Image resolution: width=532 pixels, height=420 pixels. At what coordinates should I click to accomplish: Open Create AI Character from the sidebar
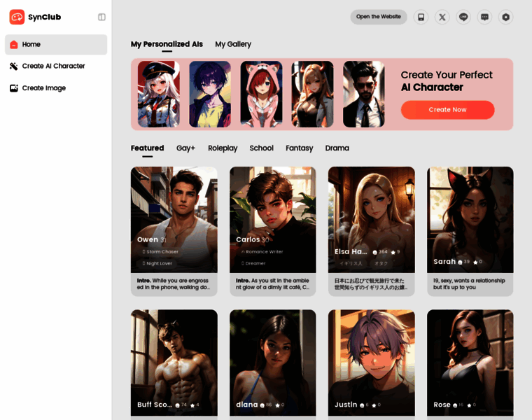(x=56, y=66)
